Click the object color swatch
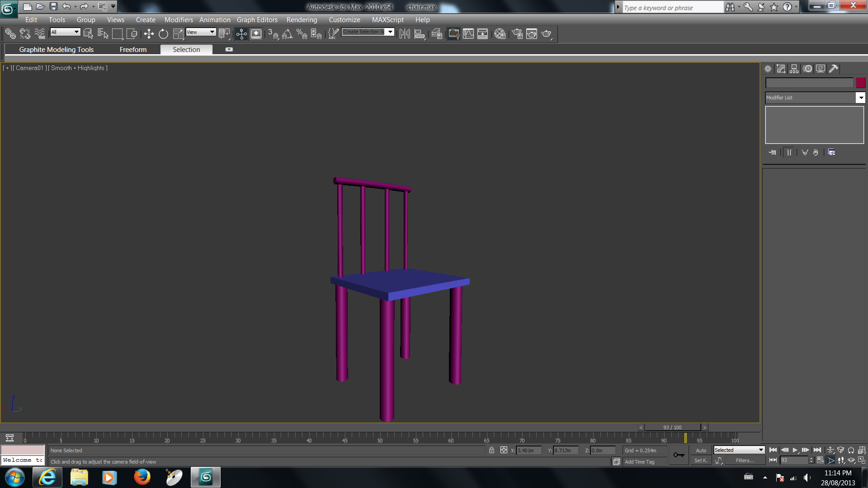This screenshot has width=868, height=488. click(860, 83)
